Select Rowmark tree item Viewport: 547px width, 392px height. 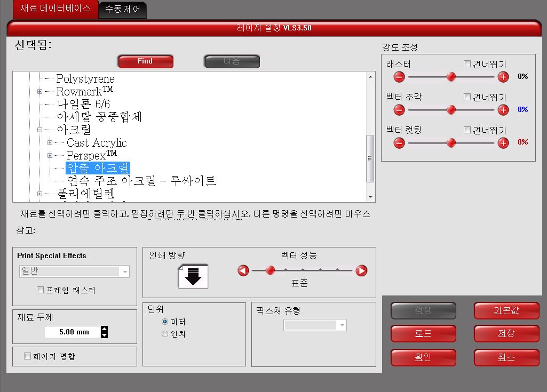click(85, 91)
